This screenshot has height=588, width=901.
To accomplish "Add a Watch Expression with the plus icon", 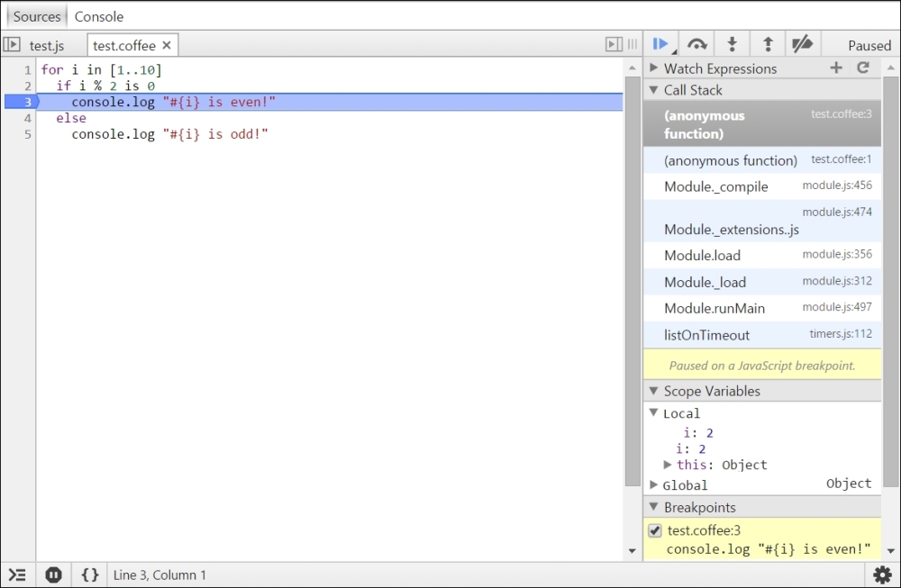I will click(835, 68).
